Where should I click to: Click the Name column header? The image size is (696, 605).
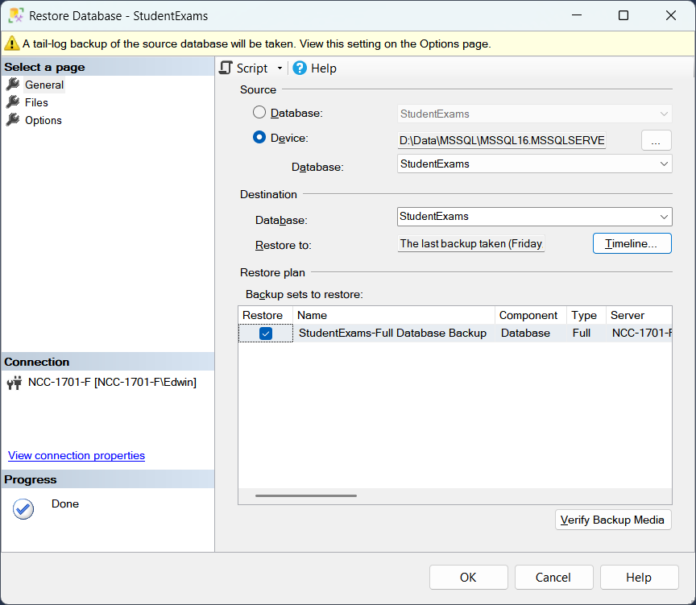[393, 315]
